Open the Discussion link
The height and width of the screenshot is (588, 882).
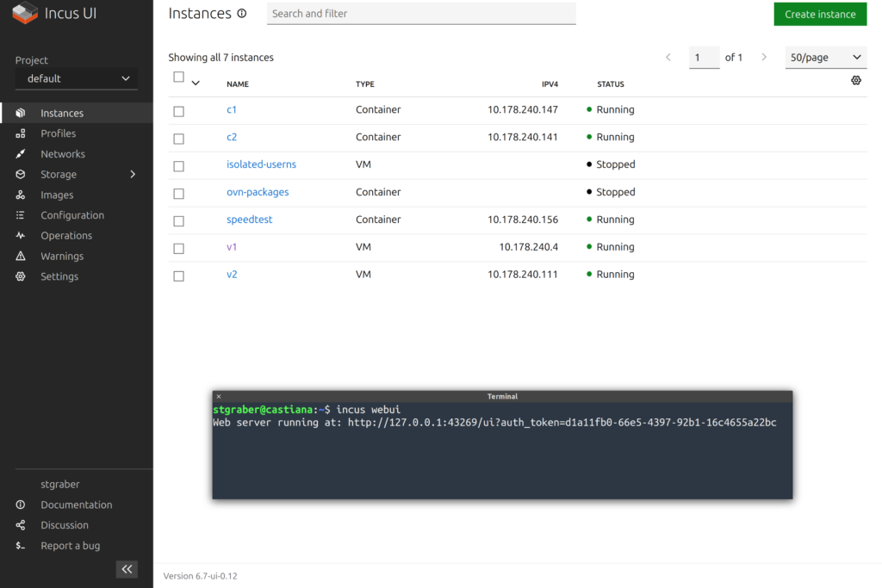64,525
